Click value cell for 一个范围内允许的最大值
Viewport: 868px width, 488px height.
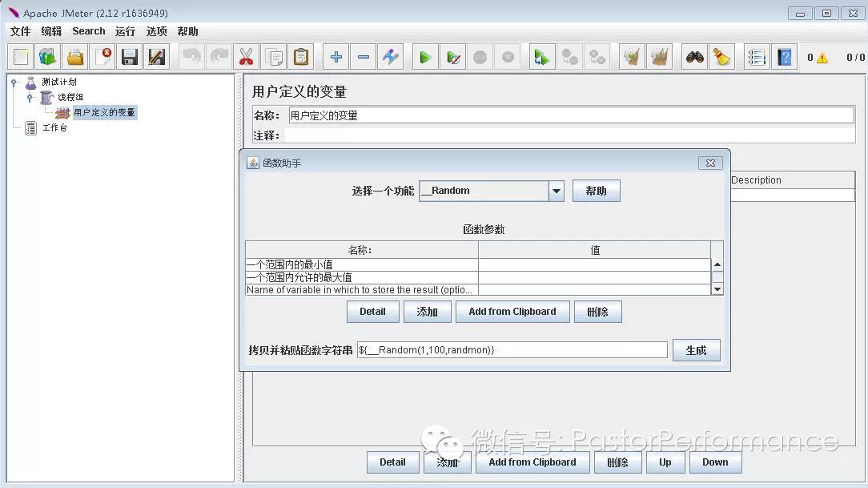[x=594, y=277]
